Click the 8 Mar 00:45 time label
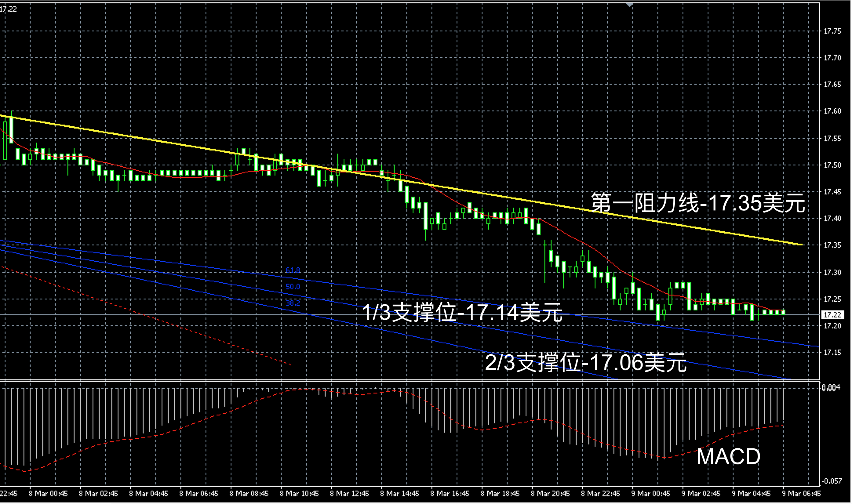This screenshot has width=852, height=504. click(48, 493)
